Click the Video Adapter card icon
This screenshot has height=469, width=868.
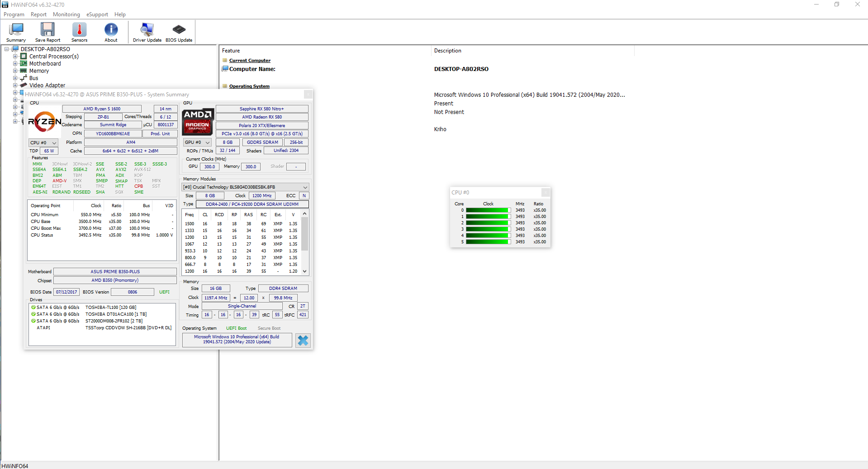24,85
